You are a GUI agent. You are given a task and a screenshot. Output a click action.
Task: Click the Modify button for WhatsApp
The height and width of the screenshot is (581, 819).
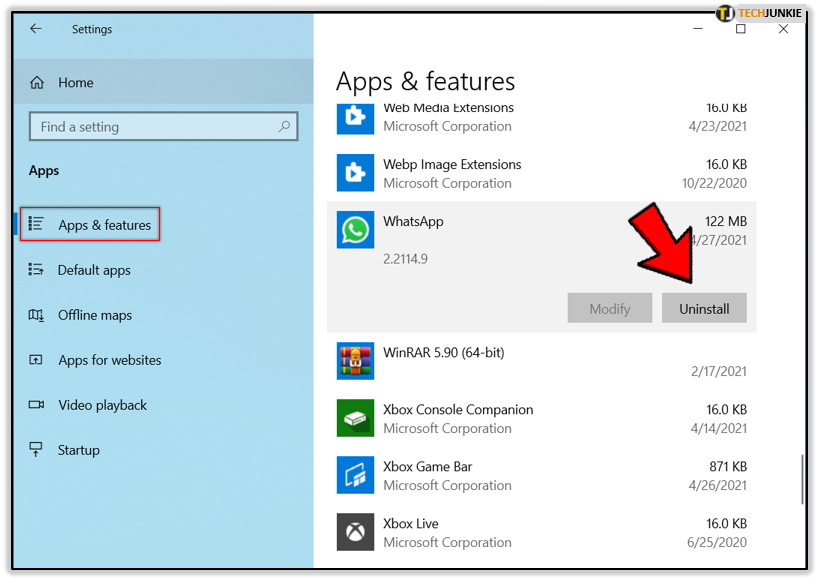tap(610, 308)
